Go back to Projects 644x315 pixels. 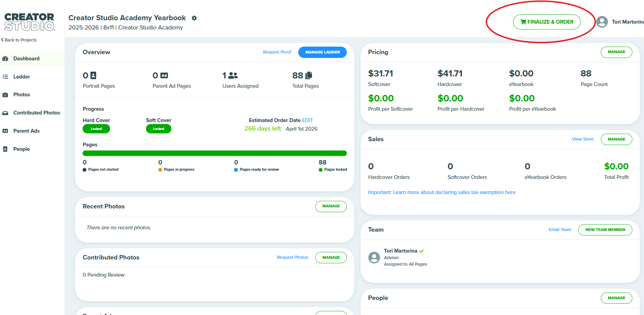(19, 40)
